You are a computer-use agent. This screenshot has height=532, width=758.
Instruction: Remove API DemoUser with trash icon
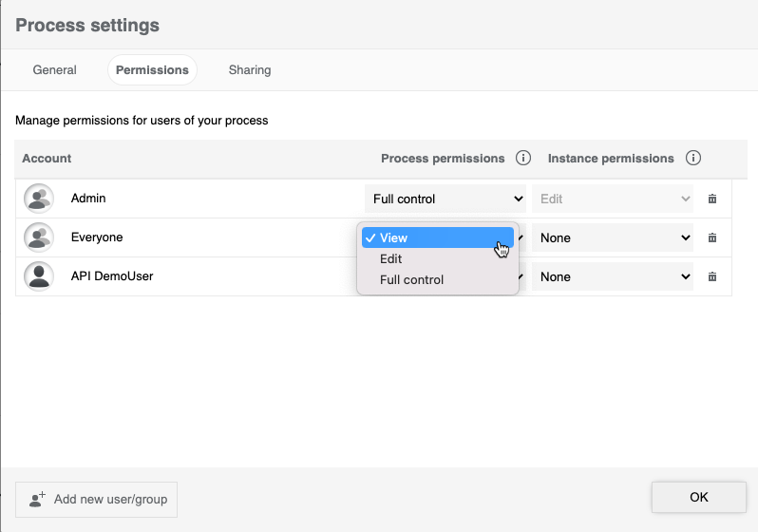coord(712,276)
